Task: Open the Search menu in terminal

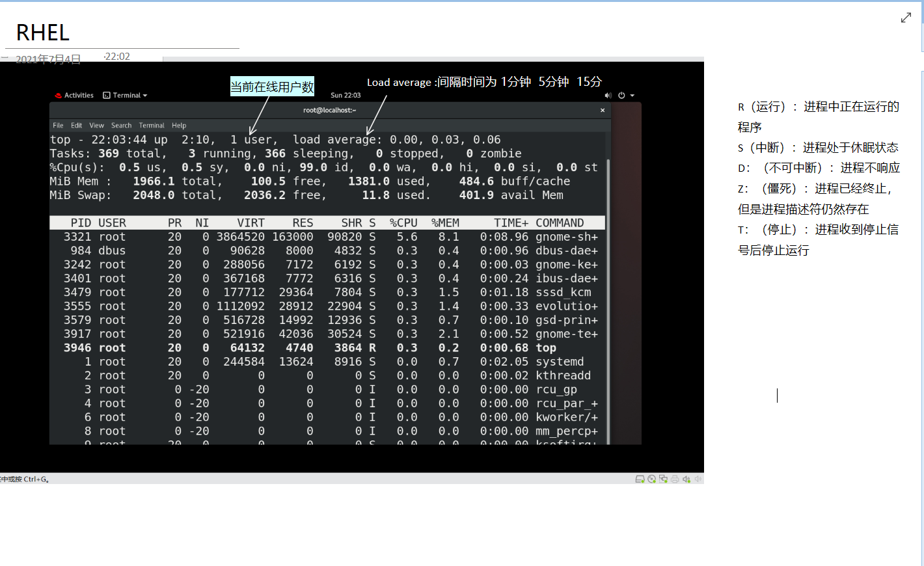Action: [121, 126]
